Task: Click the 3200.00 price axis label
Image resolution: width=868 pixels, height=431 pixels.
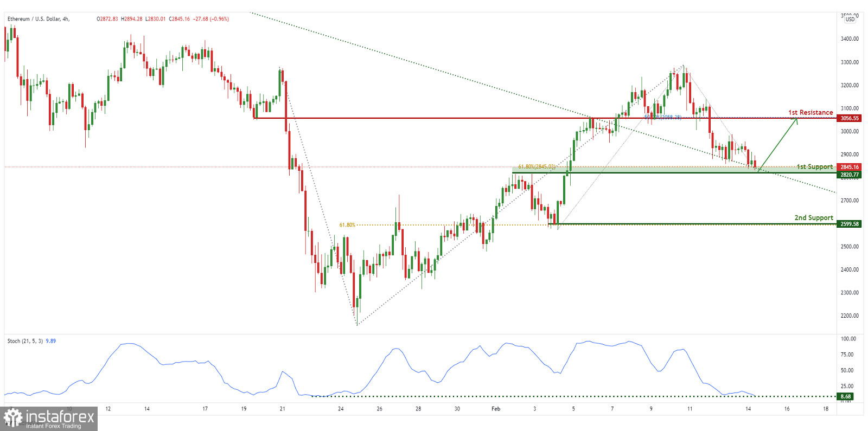Action: (x=850, y=86)
